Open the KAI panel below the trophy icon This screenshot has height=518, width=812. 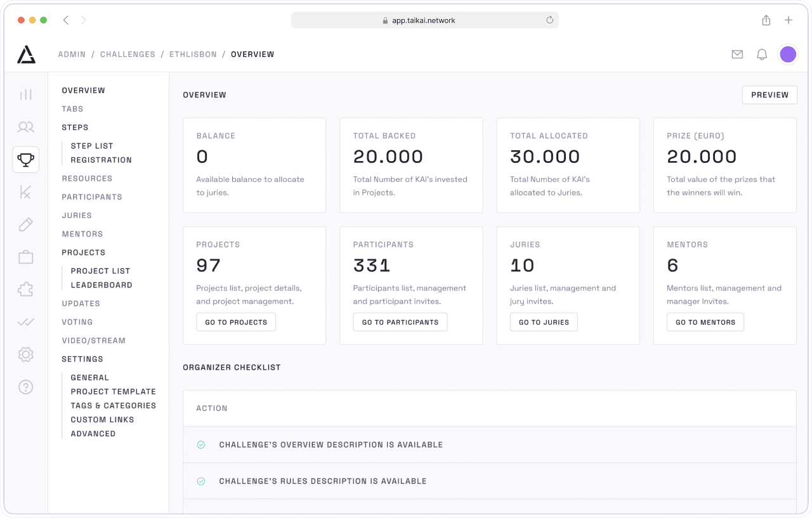[x=25, y=192]
